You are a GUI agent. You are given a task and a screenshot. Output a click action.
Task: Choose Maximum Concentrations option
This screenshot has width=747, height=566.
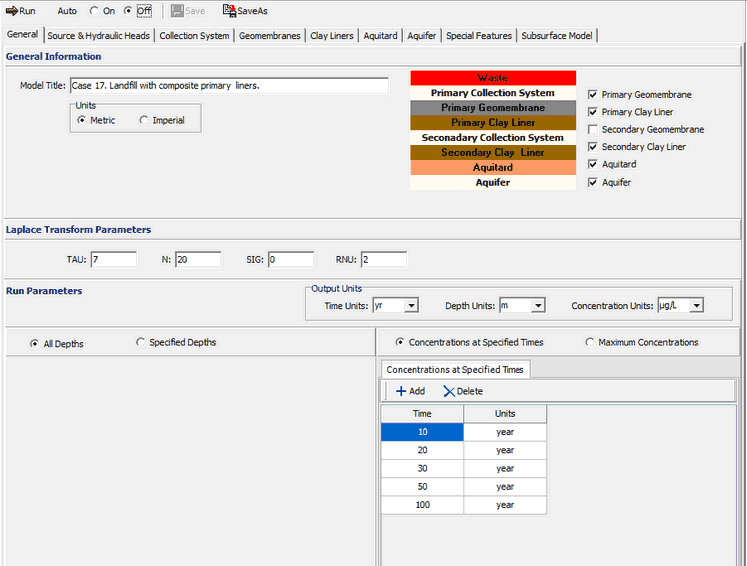click(x=590, y=343)
